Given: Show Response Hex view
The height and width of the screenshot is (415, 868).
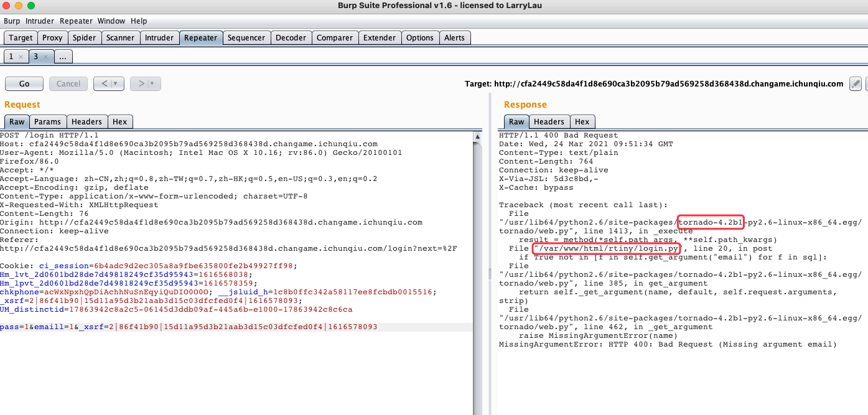Looking at the screenshot, I should tap(582, 122).
